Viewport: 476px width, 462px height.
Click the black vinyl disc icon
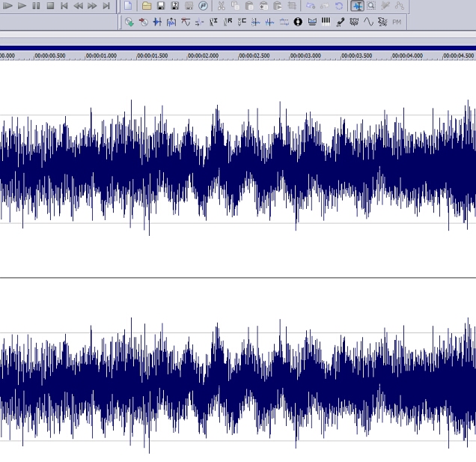(298, 22)
